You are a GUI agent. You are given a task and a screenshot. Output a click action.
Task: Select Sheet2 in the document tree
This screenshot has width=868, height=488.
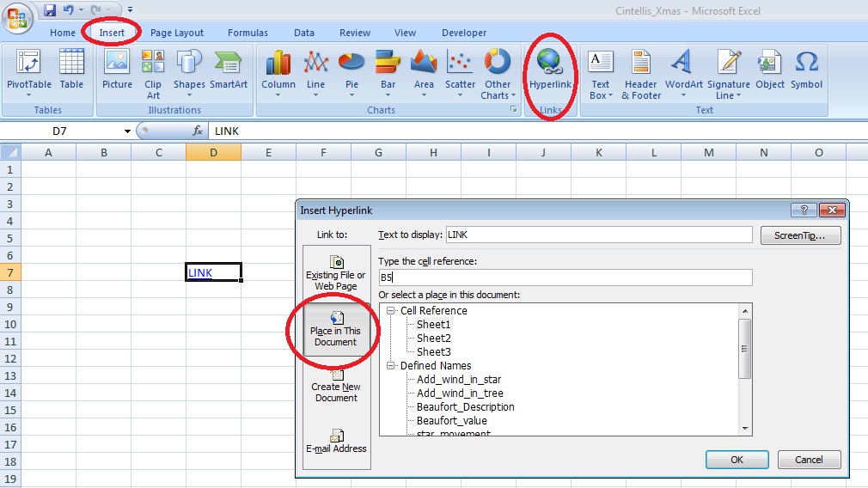pos(433,339)
